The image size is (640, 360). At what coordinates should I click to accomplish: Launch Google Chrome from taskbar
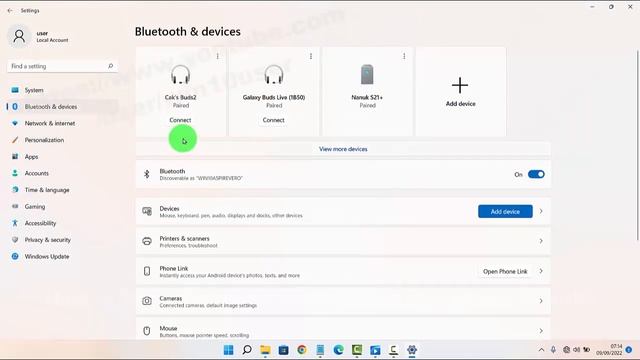click(x=302, y=350)
